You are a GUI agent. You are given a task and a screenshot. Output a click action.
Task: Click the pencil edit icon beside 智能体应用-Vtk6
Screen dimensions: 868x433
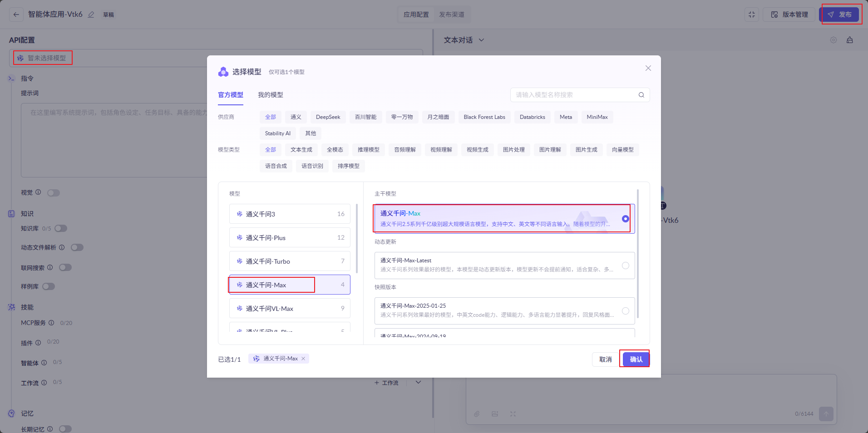91,15
